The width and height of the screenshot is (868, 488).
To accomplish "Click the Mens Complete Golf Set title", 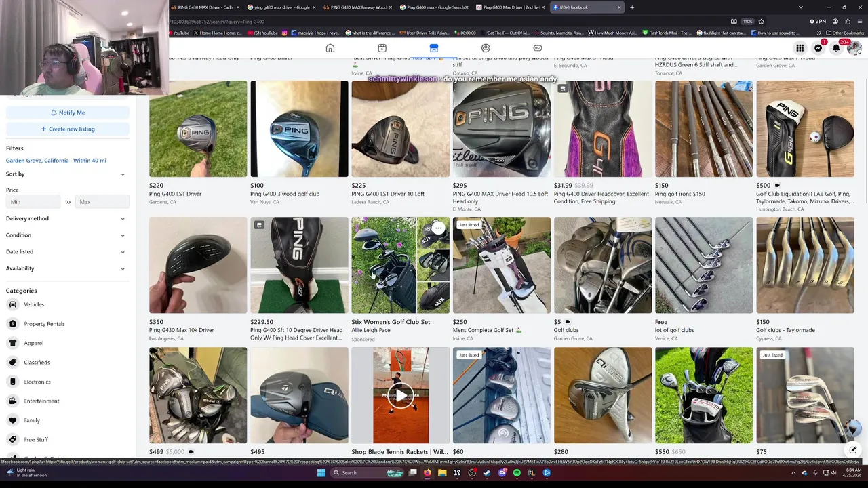I will click(488, 330).
